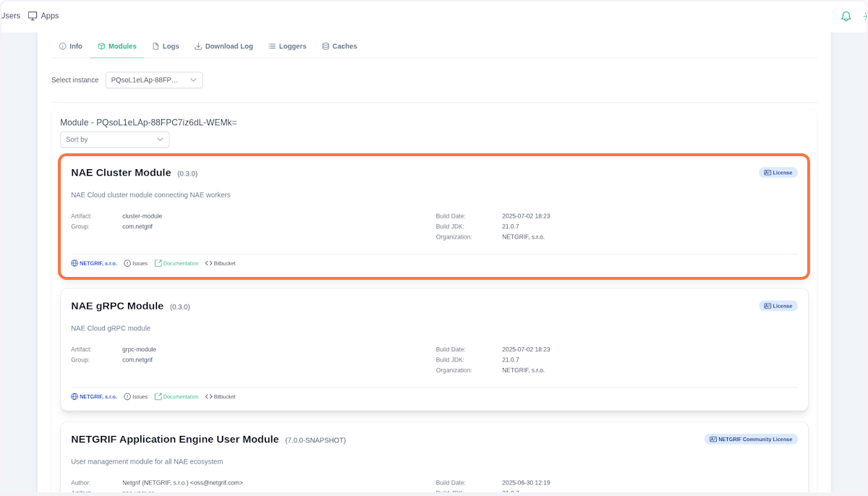This screenshot has height=496, width=868.
Task: Open Documentation link in gRPC Module card
Action: pos(176,397)
